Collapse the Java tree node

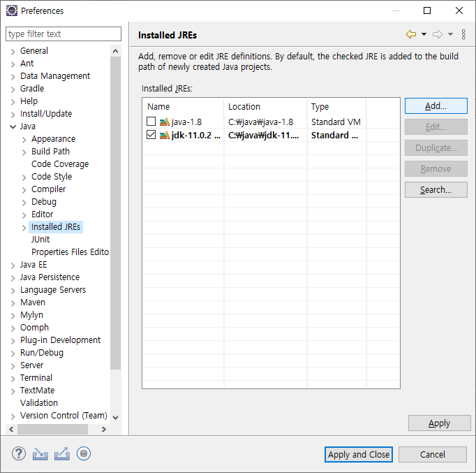pos(13,126)
